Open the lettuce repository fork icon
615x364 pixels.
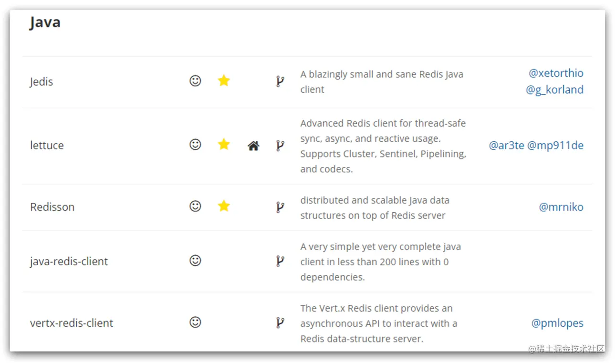(280, 146)
